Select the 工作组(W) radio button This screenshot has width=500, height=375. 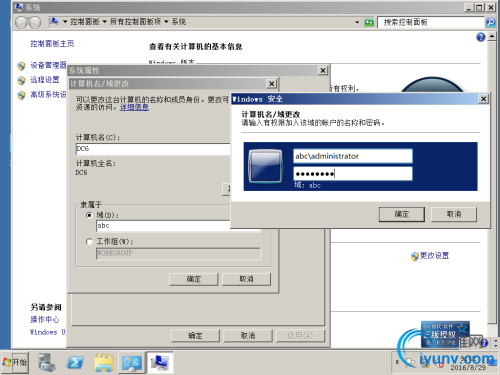pos(89,242)
